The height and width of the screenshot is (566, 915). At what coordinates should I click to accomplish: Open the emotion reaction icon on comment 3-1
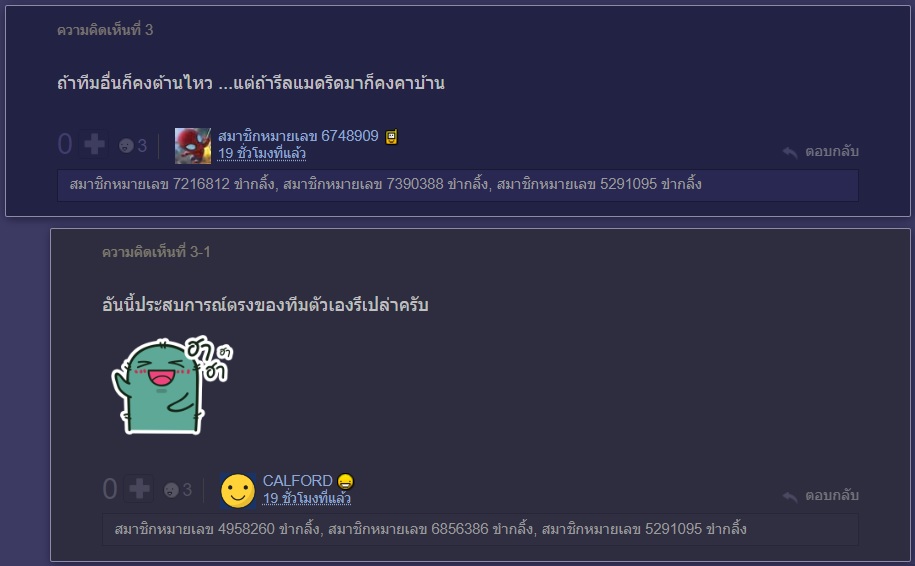coord(171,490)
